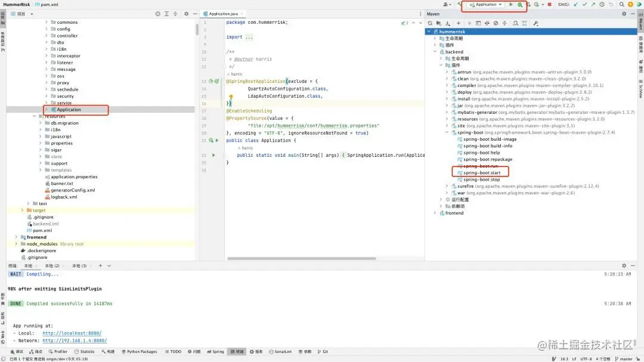Show Git history clock icon
This screenshot has height=362, width=644.
[602, 5]
